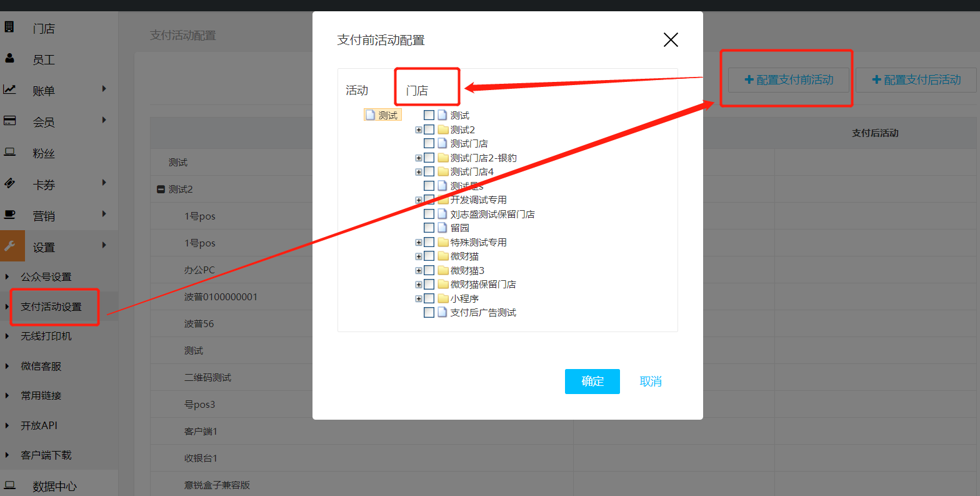Check the 测试门店 store checkbox
The width and height of the screenshot is (980, 496).
[x=429, y=143]
